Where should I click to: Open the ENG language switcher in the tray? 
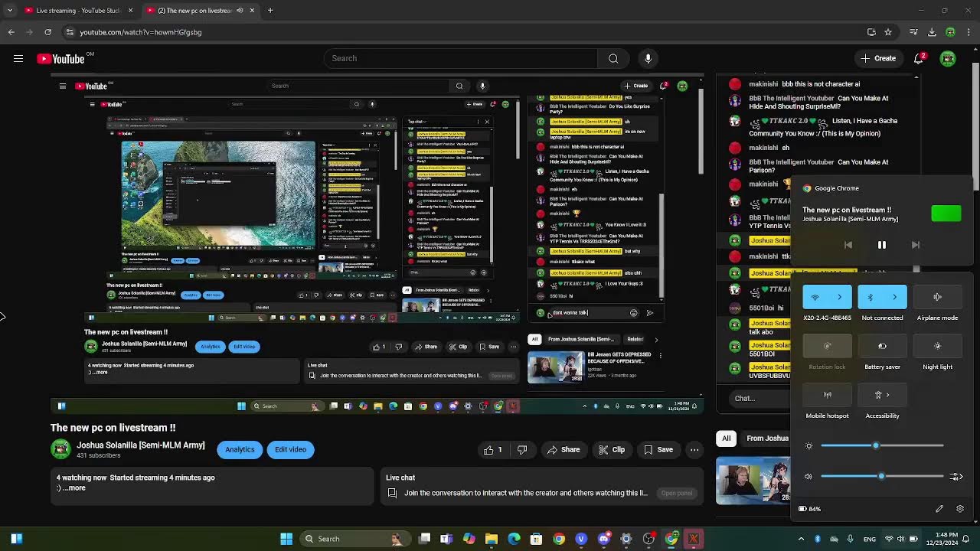point(870,539)
